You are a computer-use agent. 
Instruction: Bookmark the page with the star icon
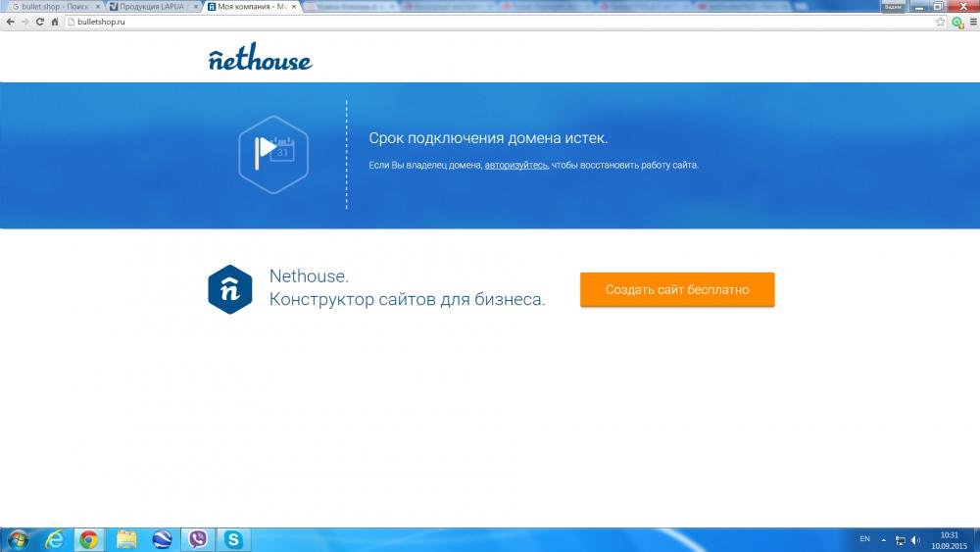[940, 22]
